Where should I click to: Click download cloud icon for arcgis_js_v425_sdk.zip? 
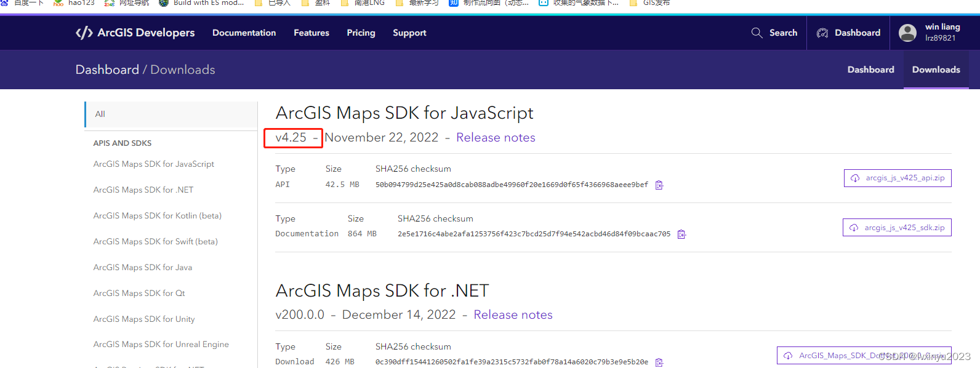[x=854, y=228]
